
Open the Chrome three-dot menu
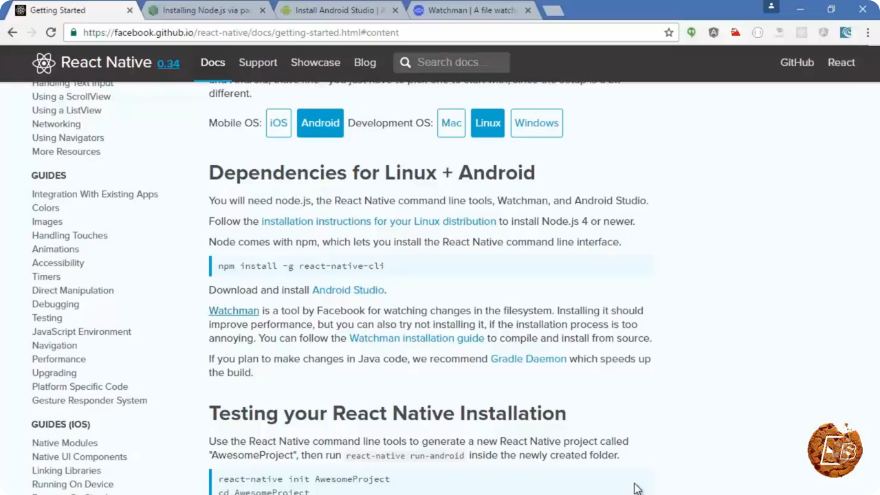pos(868,33)
